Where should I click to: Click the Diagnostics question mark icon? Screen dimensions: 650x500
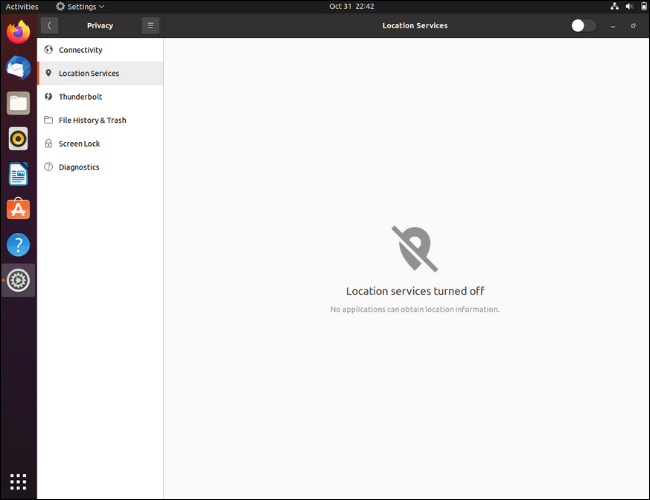click(x=49, y=167)
